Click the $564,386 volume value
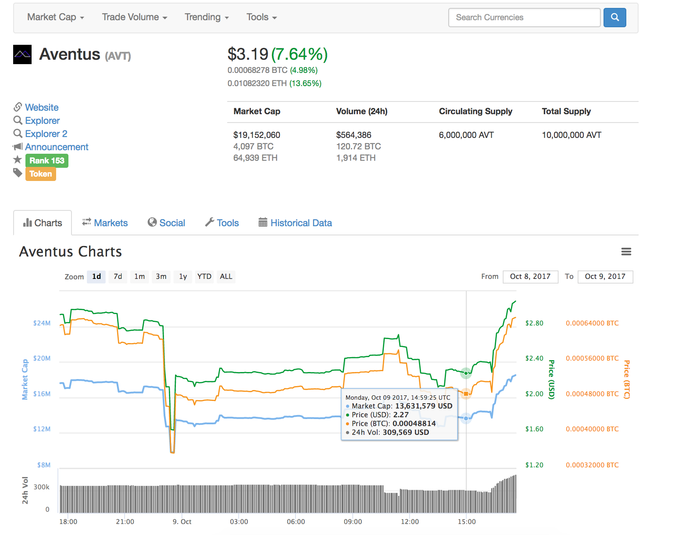Image resolution: width=700 pixels, height=535 pixels. pos(354,135)
